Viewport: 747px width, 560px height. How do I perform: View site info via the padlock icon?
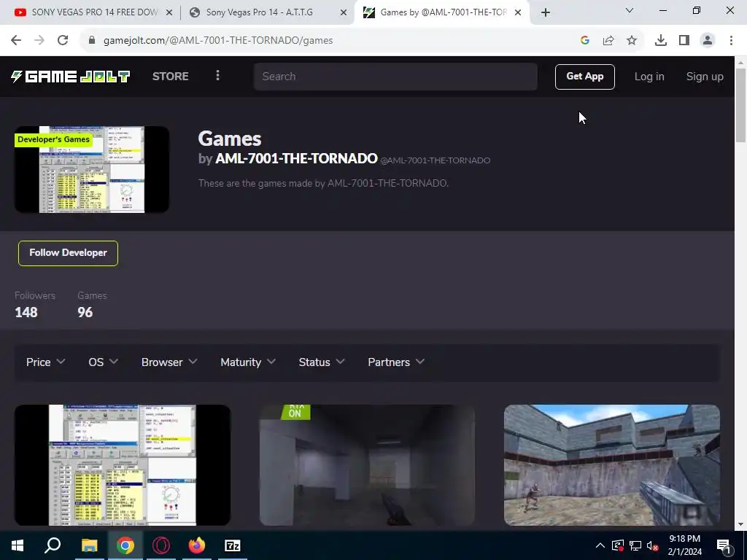click(x=91, y=40)
